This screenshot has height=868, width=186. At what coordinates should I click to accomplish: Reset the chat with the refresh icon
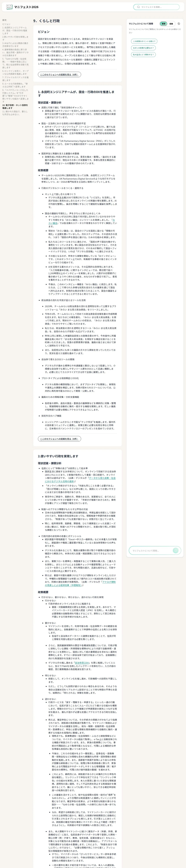[179, 24]
